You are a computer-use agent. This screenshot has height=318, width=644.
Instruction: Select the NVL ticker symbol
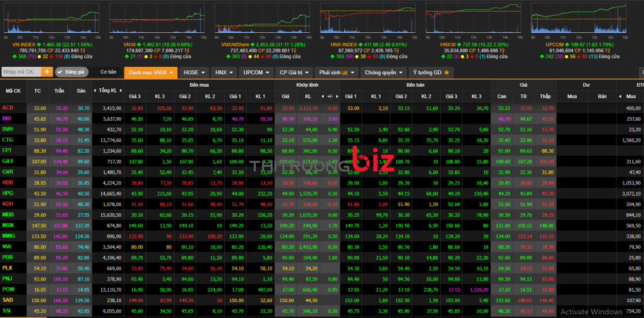[x=8, y=247]
